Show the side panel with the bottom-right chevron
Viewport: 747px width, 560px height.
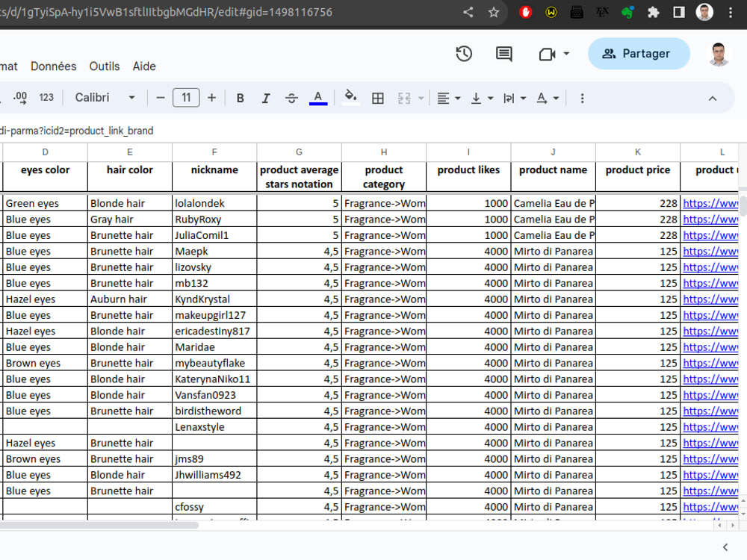(725, 547)
